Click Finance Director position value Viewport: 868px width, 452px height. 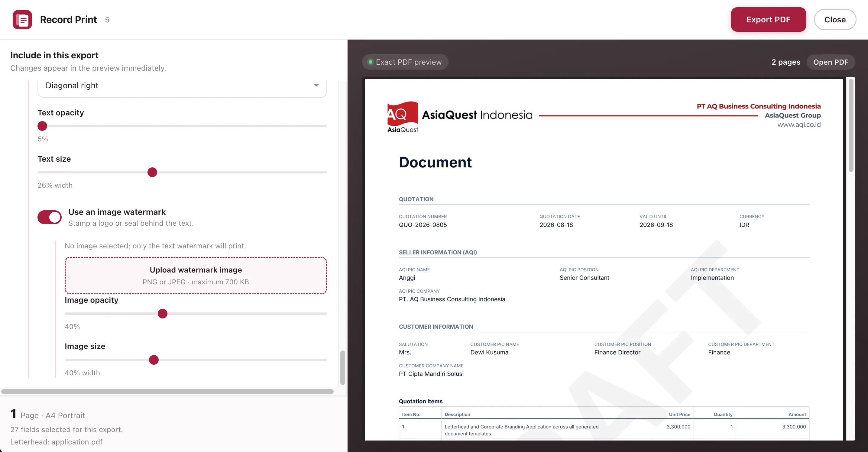click(x=617, y=352)
